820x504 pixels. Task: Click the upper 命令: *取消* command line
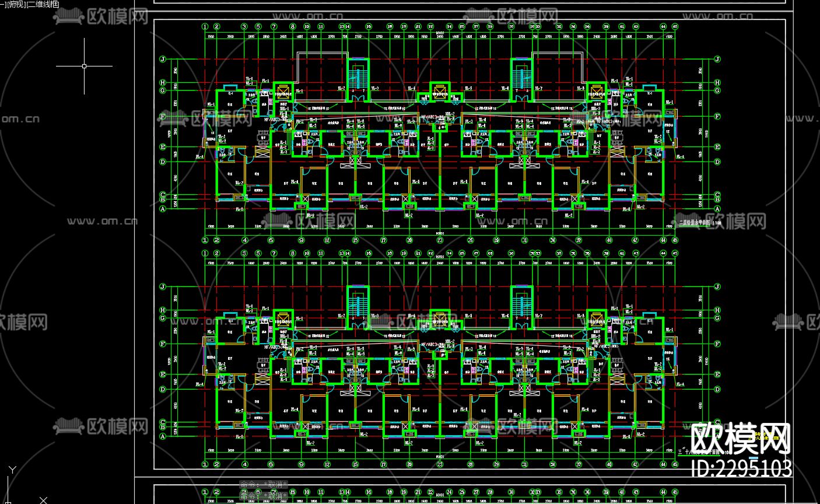coord(264,485)
